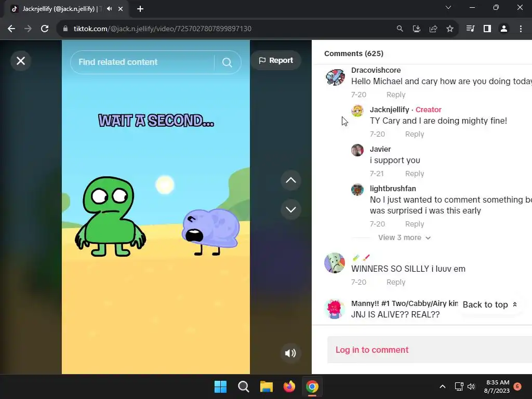Click the Chrome icon in the taskbar
Screen dimensions: 532x399
[312, 387]
